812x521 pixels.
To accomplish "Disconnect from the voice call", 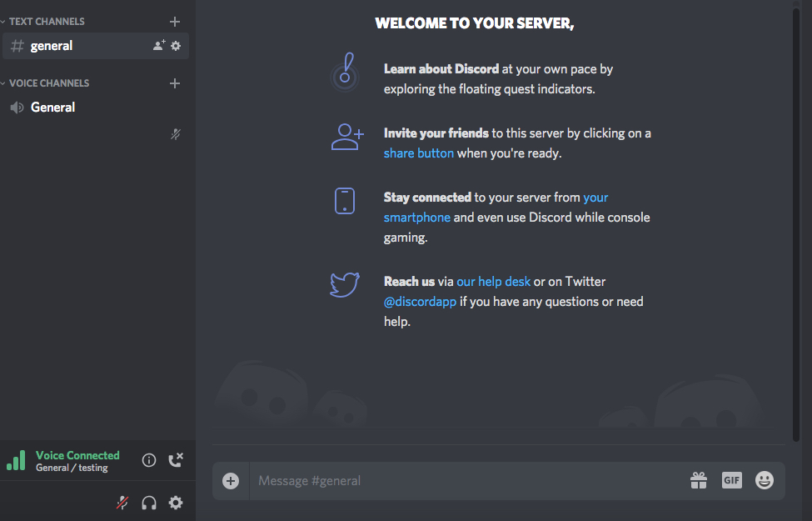I will point(176,459).
